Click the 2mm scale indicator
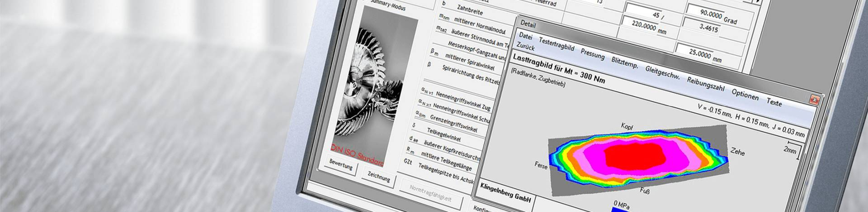Screen dimensions: 868x212 coord(792,149)
